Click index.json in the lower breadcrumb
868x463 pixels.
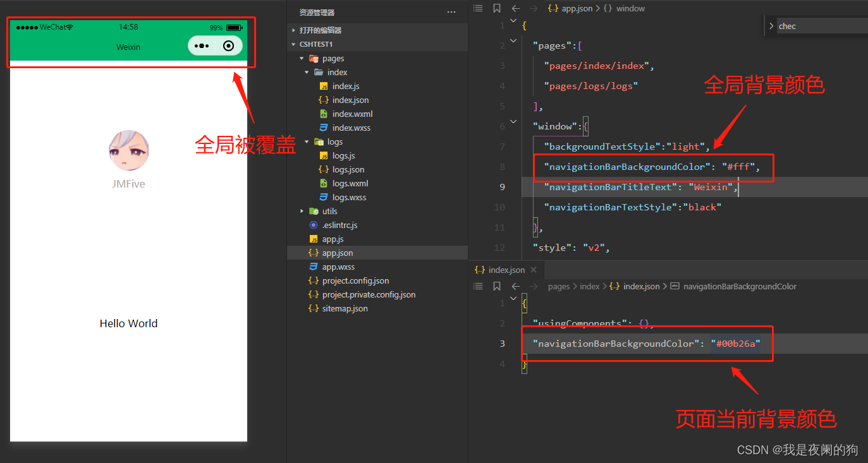[x=641, y=286]
